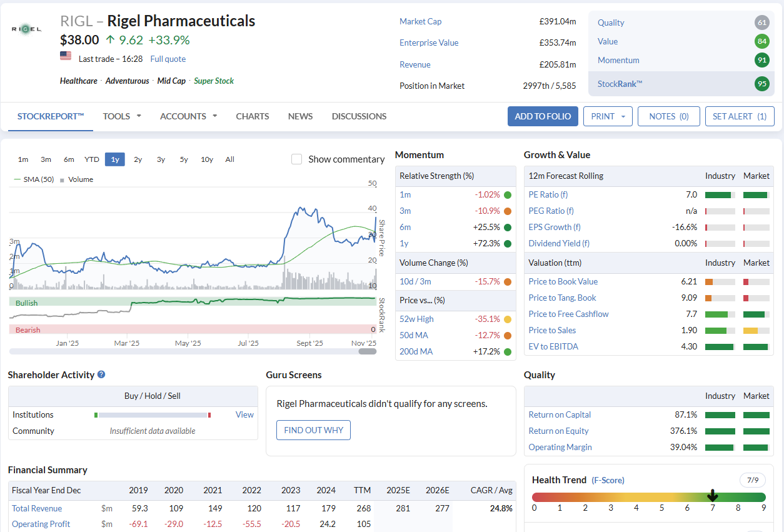Click the Momentum 91 score badge
The width and height of the screenshot is (784, 532).
pos(761,61)
